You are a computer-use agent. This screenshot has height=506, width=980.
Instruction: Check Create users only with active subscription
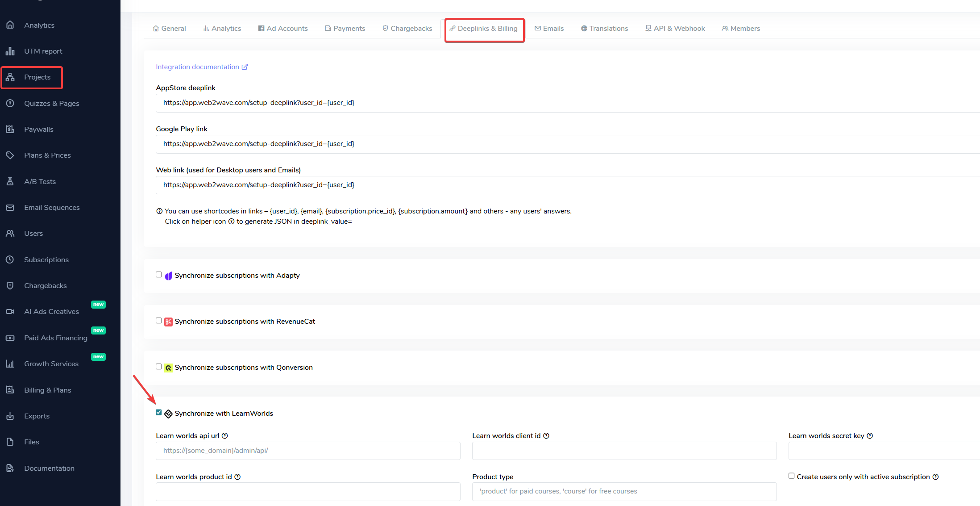click(x=791, y=476)
